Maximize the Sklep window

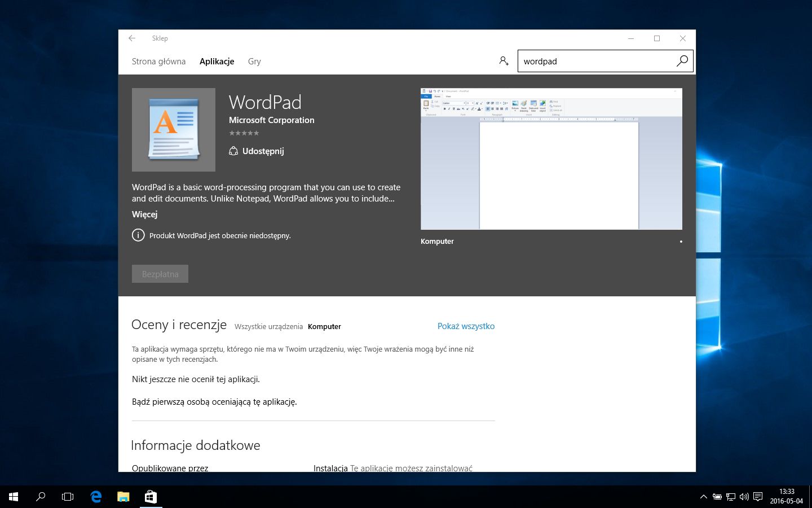pos(657,38)
